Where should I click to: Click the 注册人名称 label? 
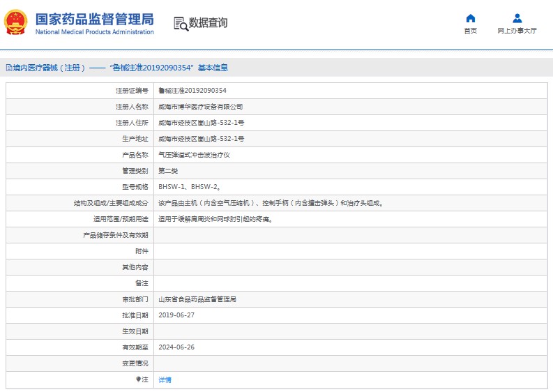(x=132, y=107)
